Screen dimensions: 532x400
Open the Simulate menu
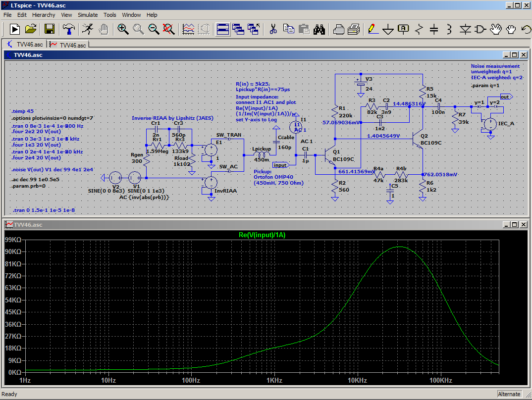click(88, 15)
